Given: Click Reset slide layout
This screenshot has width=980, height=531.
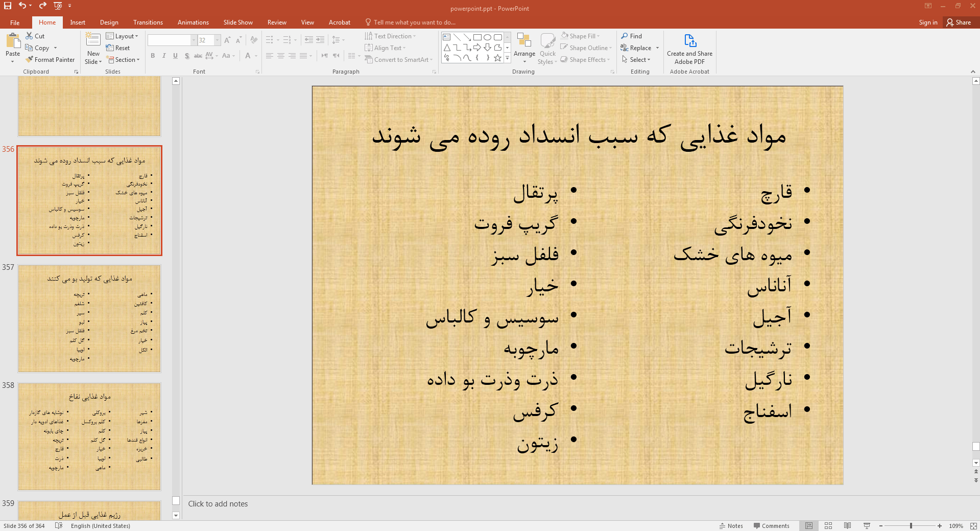Looking at the screenshot, I should click(x=118, y=48).
